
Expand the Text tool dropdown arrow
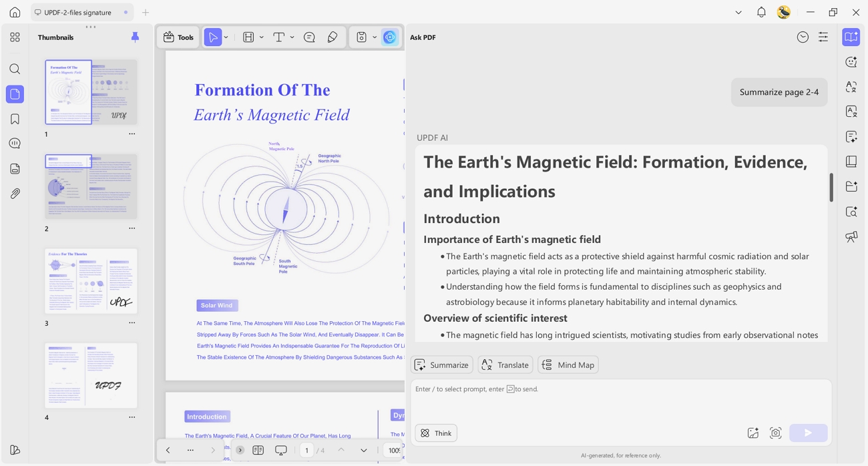tap(292, 37)
